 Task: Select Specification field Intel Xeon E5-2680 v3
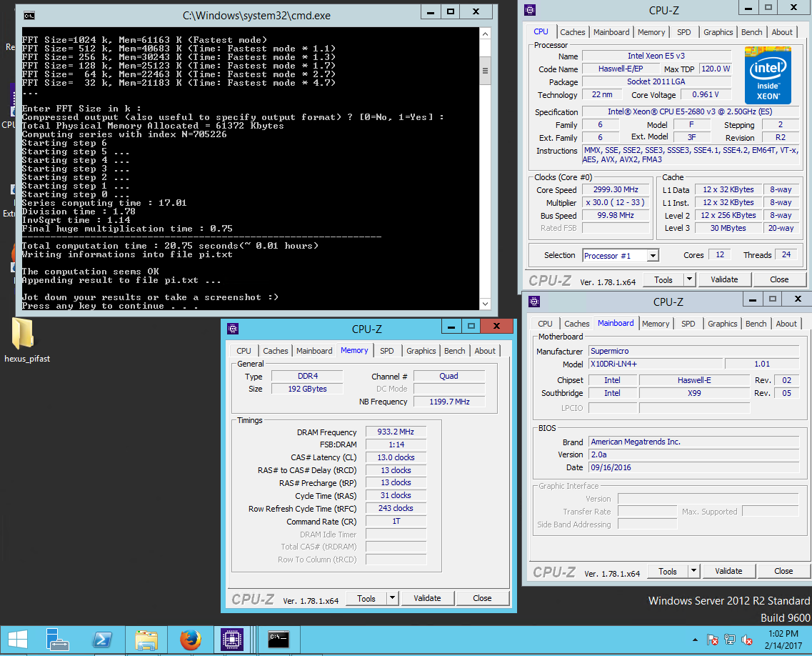pos(690,111)
